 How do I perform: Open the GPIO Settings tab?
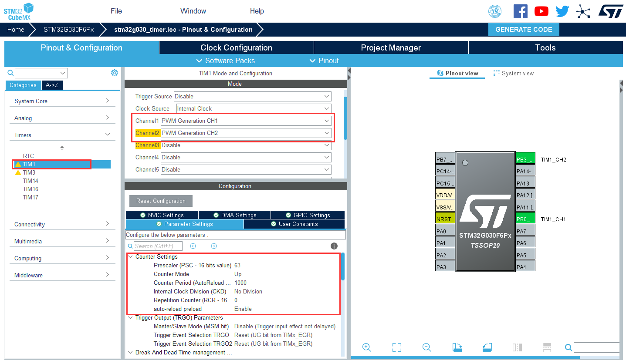308,215
